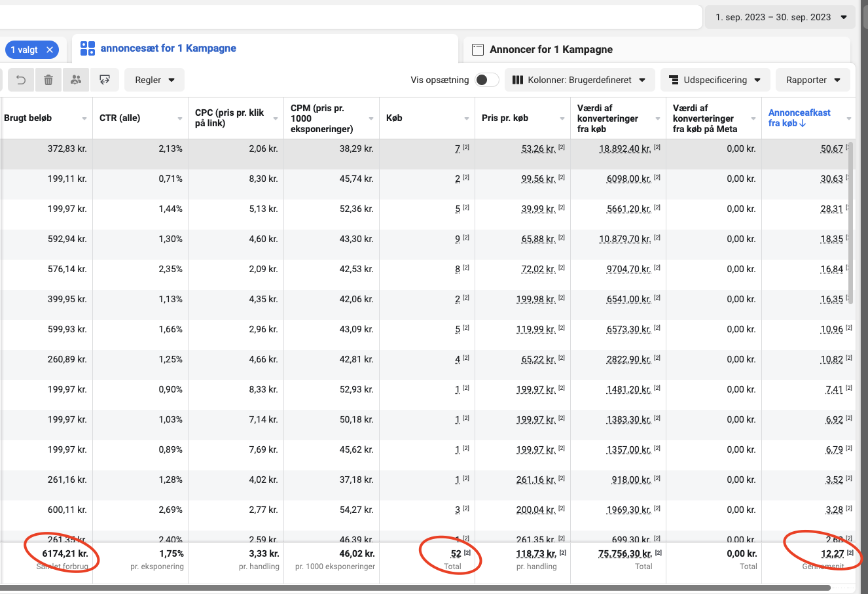Click the undo arrow icon in toolbar
The image size is (868, 594).
coord(21,80)
